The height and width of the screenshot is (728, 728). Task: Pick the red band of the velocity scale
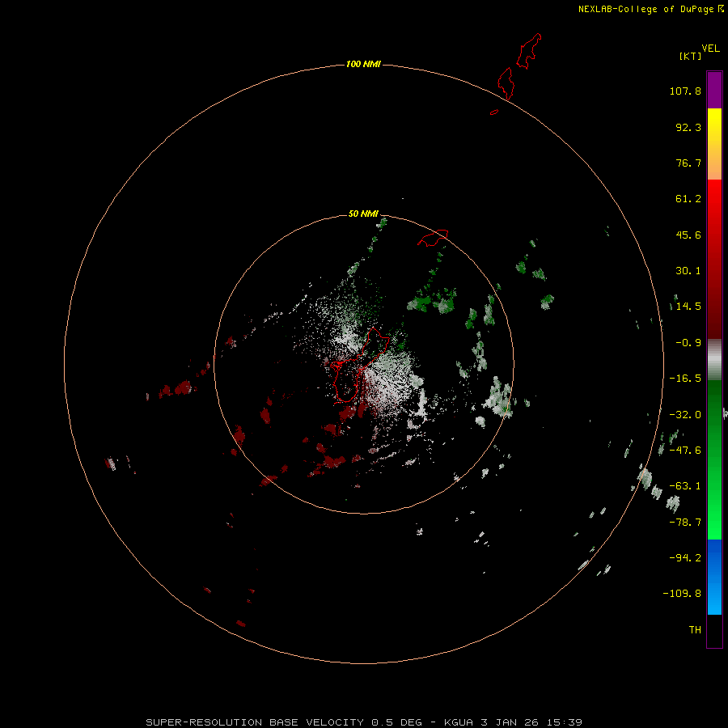pos(714,259)
